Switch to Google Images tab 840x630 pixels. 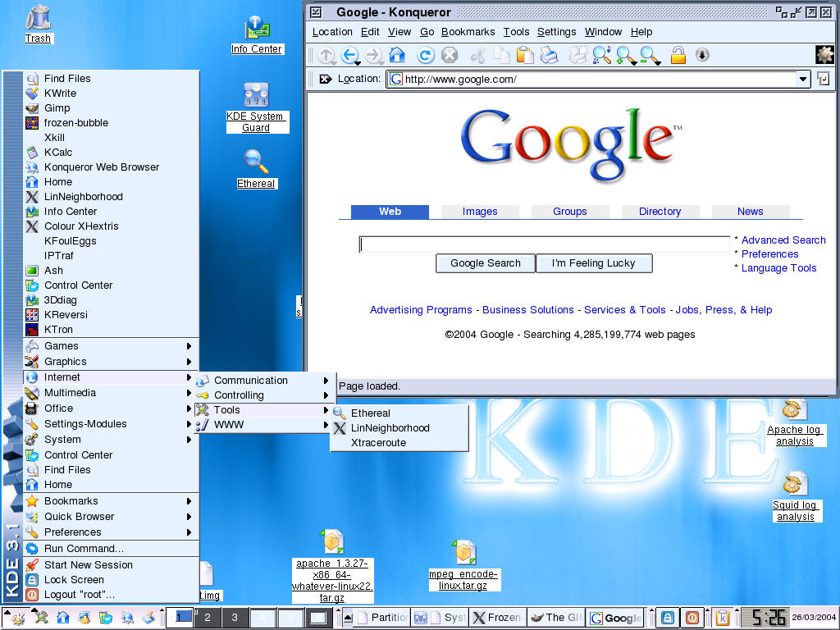click(x=480, y=212)
